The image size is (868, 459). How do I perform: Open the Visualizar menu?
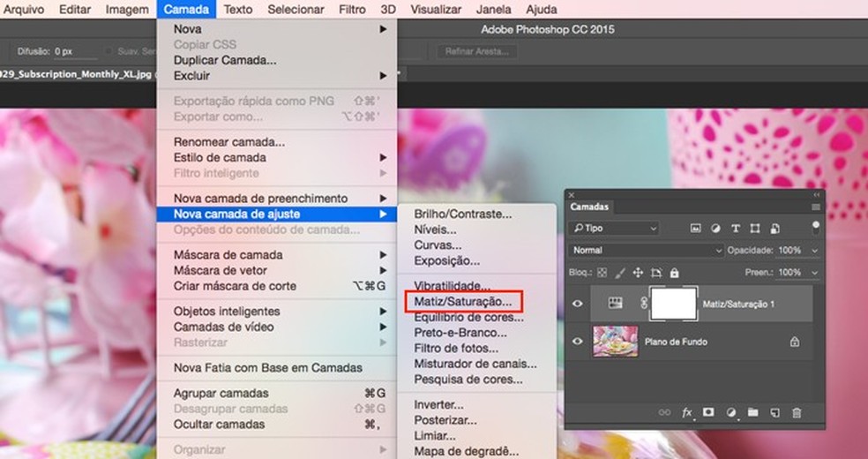[436, 10]
